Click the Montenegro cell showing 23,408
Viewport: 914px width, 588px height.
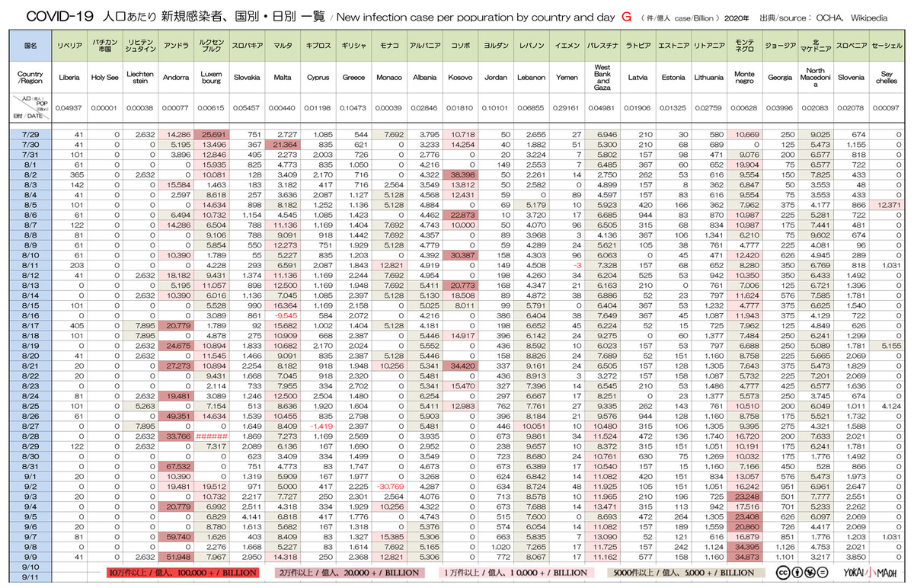coord(743,516)
